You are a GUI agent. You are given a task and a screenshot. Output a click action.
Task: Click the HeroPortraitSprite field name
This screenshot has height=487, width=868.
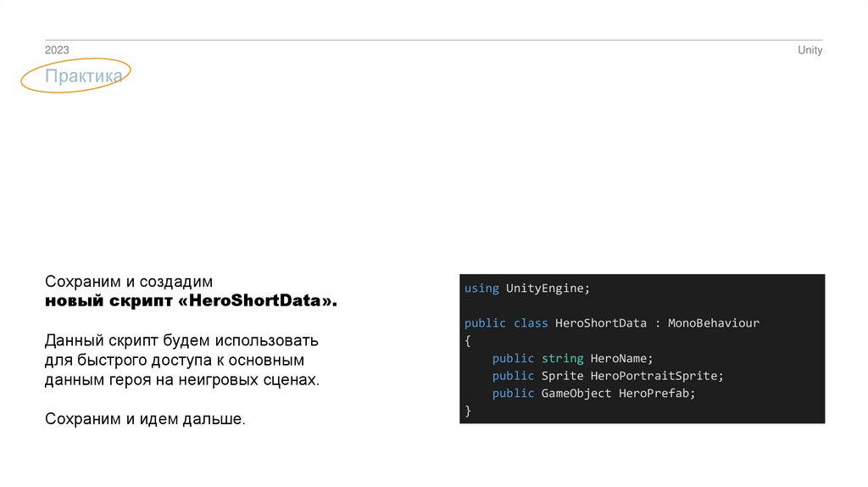(x=654, y=376)
